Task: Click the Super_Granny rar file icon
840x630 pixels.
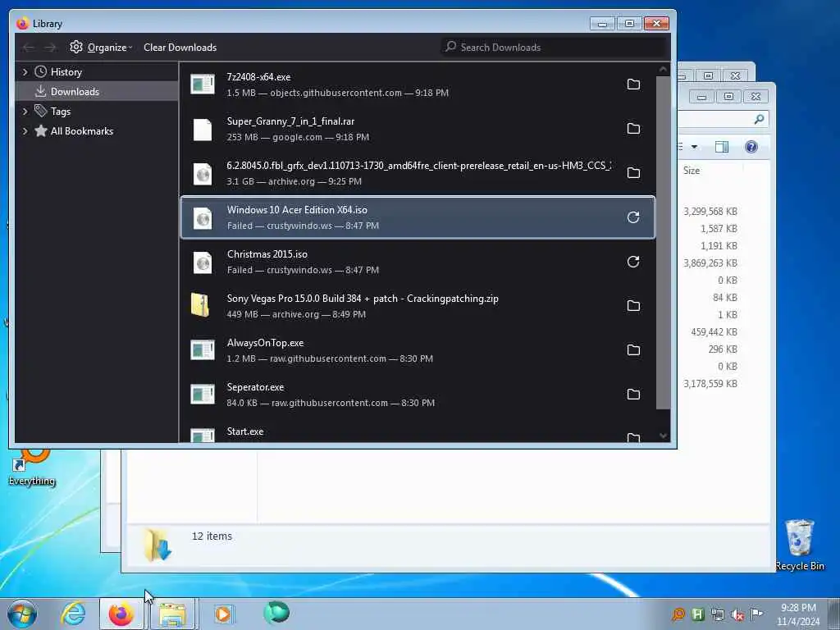Action: 203,129
